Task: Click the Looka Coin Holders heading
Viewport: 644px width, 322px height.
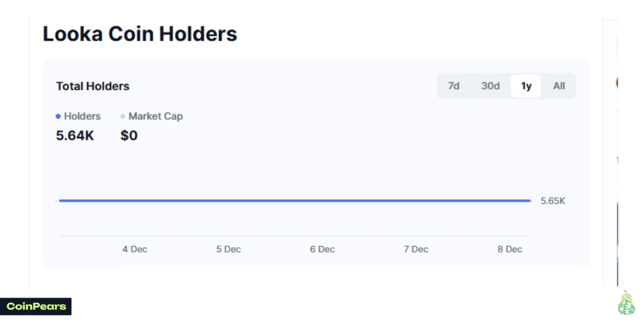Action: (140, 33)
